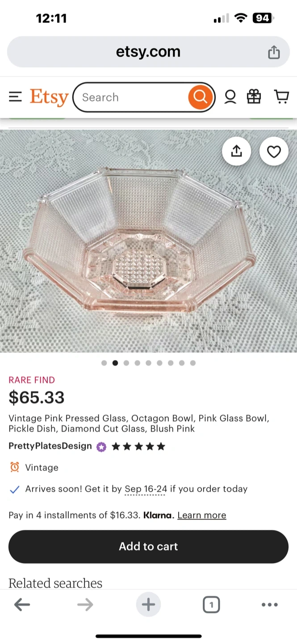The width and height of the screenshot is (297, 644).
Task: Visit the PrettyPlatesDesign shop
Action: pos(50,446)
